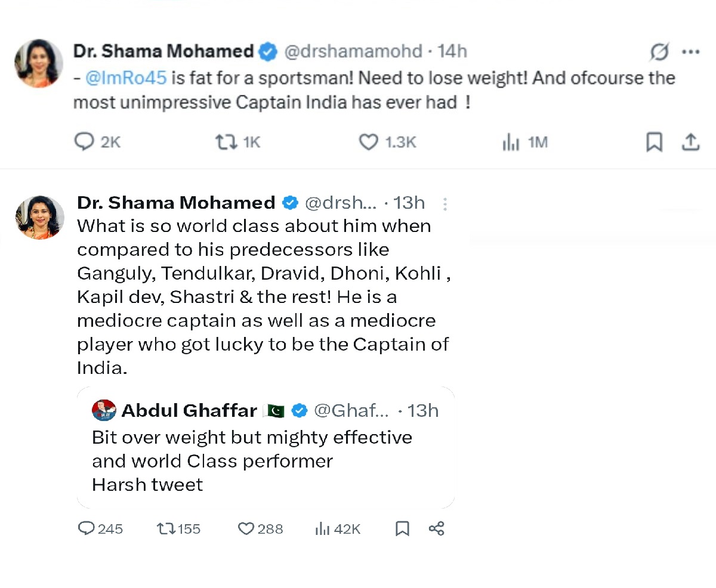The height and width of the screenshot is (588, 716).
Task: Like the tweet with 1.3K likes
Action: pos(369,142)
